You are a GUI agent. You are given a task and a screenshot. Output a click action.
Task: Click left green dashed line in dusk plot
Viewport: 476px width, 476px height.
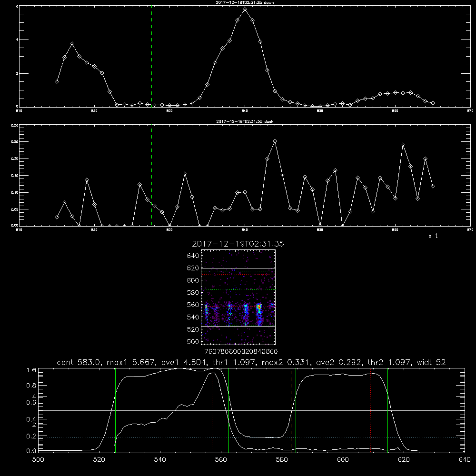coord(151,175)
